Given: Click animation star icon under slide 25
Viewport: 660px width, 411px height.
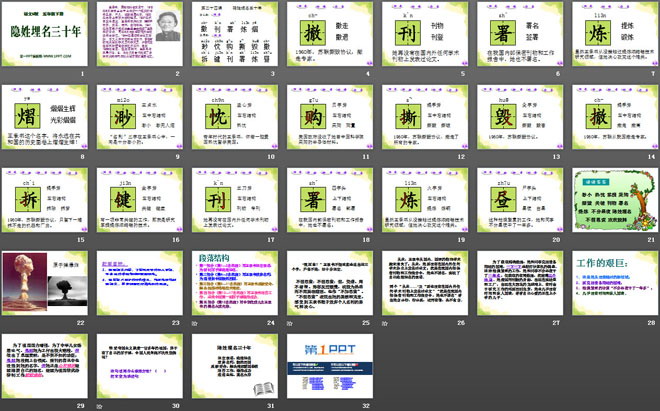Looking at the screenshot, I should pos(290,323).
